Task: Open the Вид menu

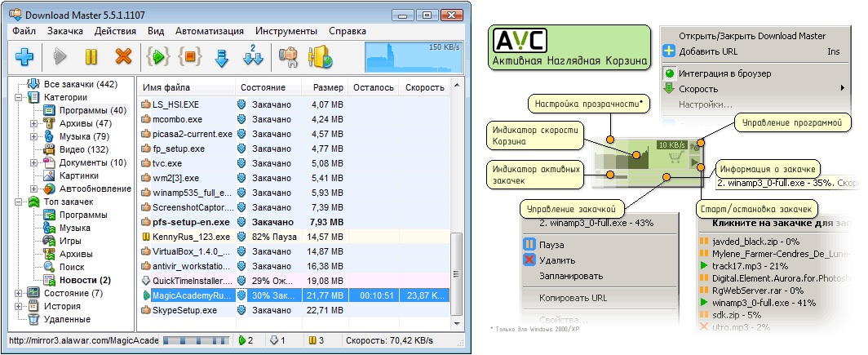Action: pyautogui.click(x=156, y=31)
